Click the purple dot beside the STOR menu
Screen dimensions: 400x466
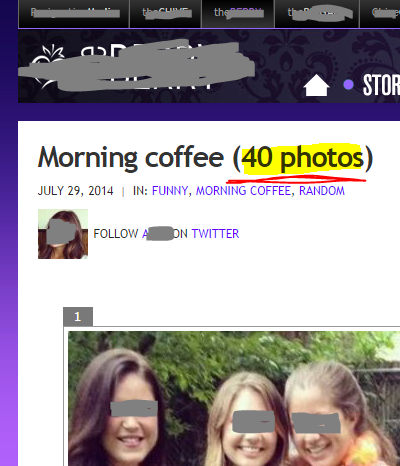click(x=348, y=85)
